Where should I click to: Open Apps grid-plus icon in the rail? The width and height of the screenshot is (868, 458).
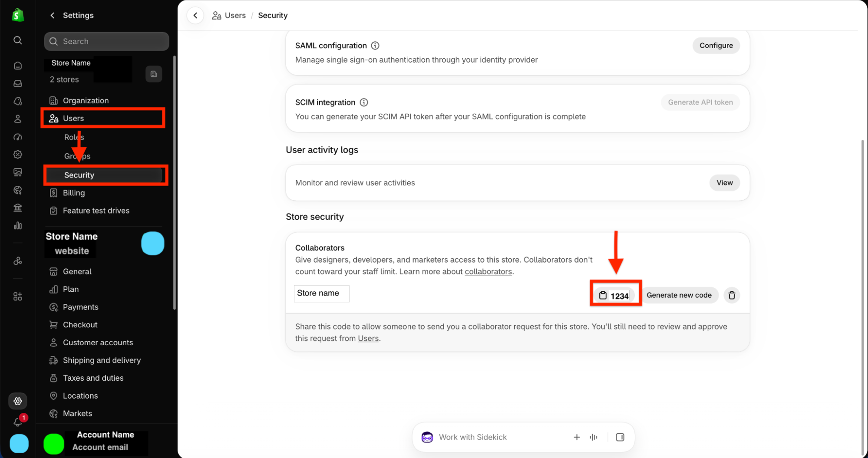18,297
